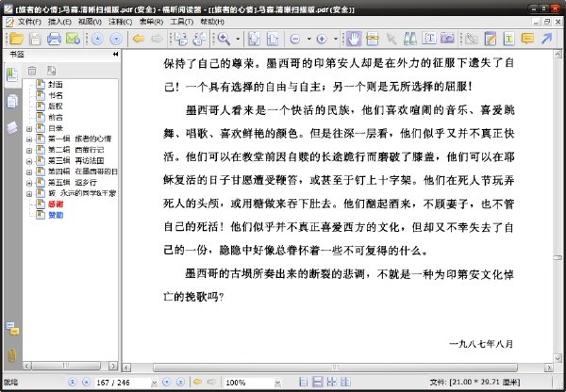Click the new bookmark icon in panel
Screen dimensions: 566x392
52,71
